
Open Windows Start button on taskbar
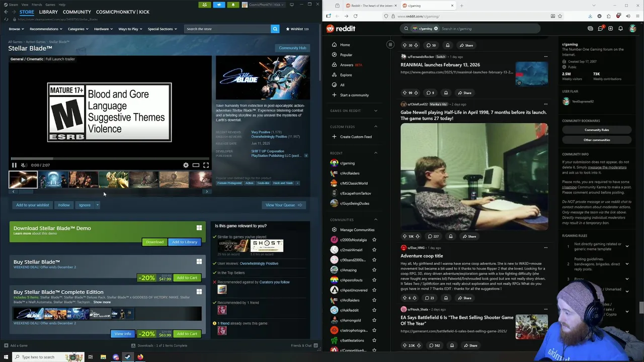pos(6,357)
